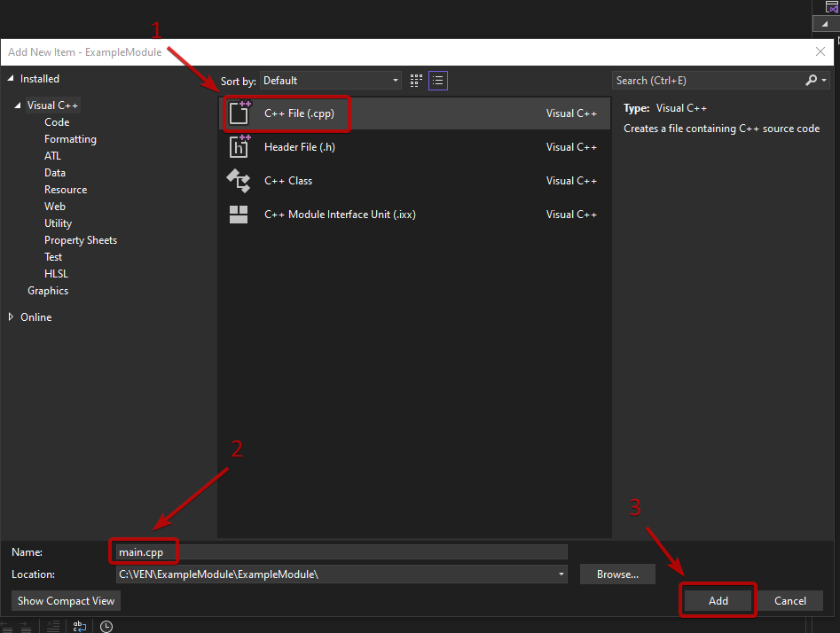840x633 pixels.
Task: Select the Property Sheets category
Action: click(x=81, y=240)
